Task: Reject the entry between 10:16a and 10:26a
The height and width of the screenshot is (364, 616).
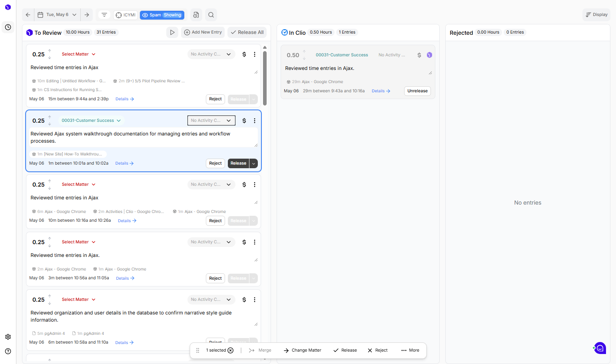Action: [215, 221]
